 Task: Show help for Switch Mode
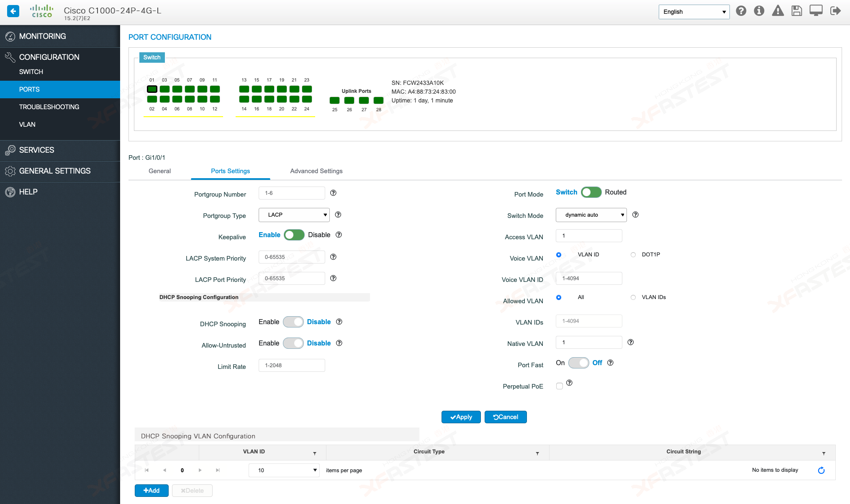coord(635,215)
